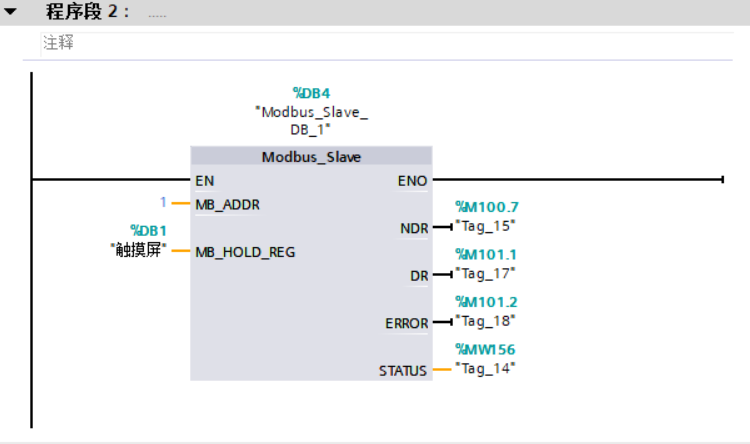Select the MB_HOLD_REG parameter pin
Screen dimensions: 750x444
(x=245, y=251)
